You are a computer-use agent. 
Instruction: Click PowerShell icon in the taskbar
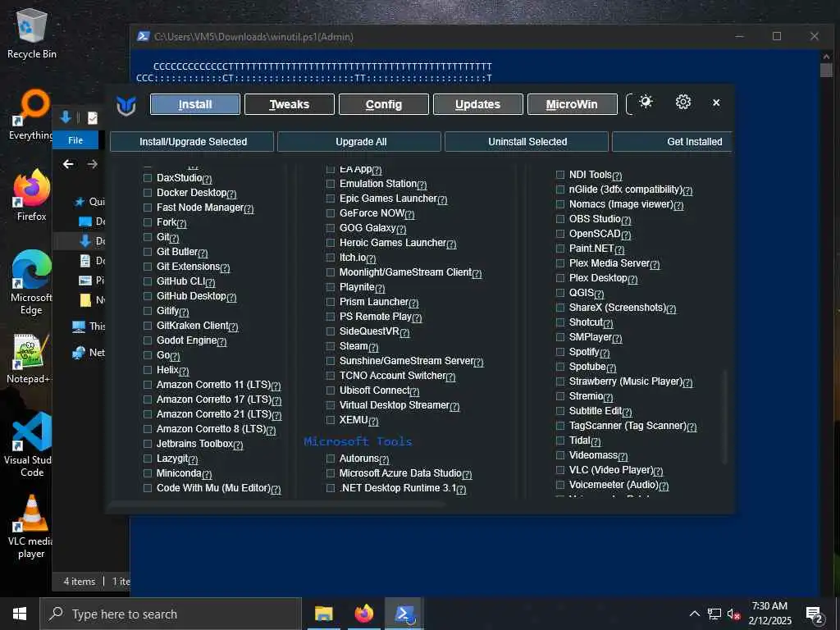(x=404, y=614)
